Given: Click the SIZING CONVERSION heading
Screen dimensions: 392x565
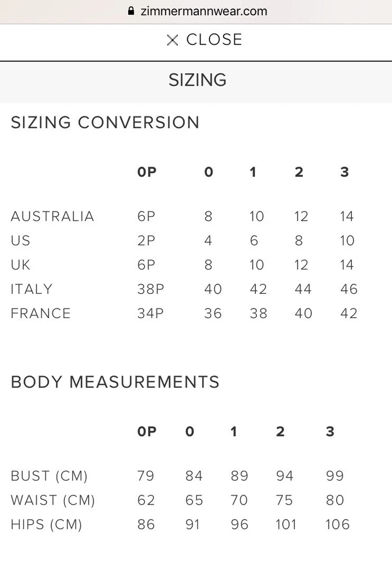Looking at the screenshot, I should coord(105,123).
